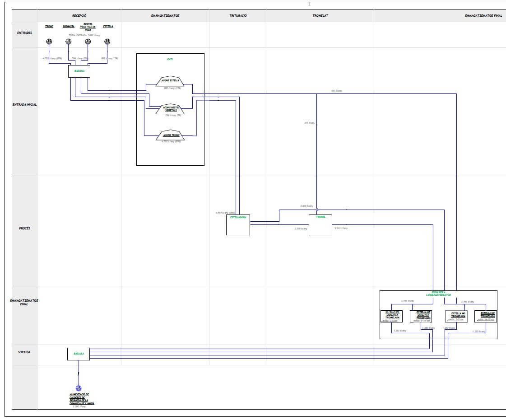Click the rightmost Estella No Tromelada box
The height and width of the screenshot is (420, 506).
pyautogui.click(x=486, y=316)
